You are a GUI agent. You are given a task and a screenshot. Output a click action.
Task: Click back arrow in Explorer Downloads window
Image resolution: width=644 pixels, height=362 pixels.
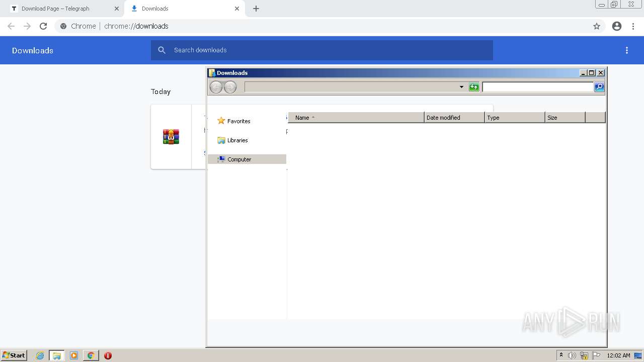click(x=216, y=87)
